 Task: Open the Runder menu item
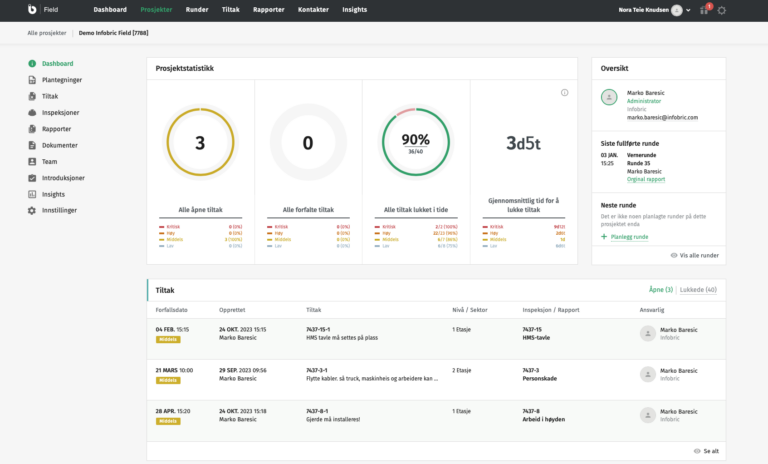click(195, 10)
